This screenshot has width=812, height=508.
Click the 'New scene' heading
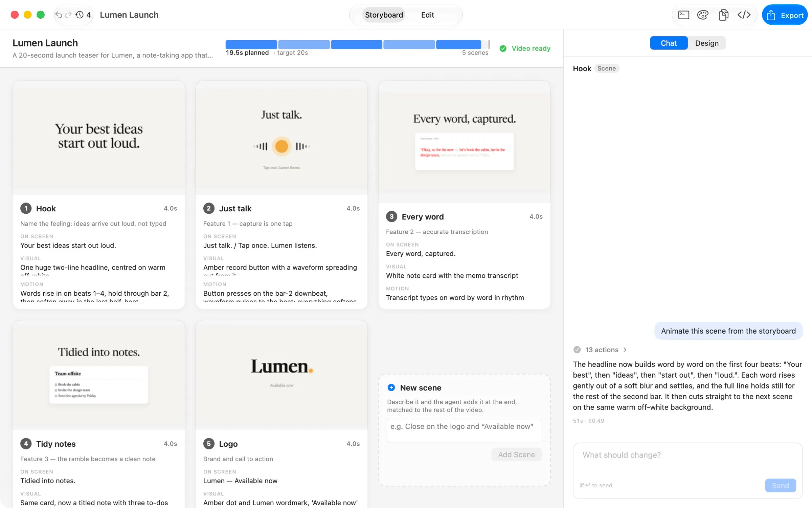421,387
